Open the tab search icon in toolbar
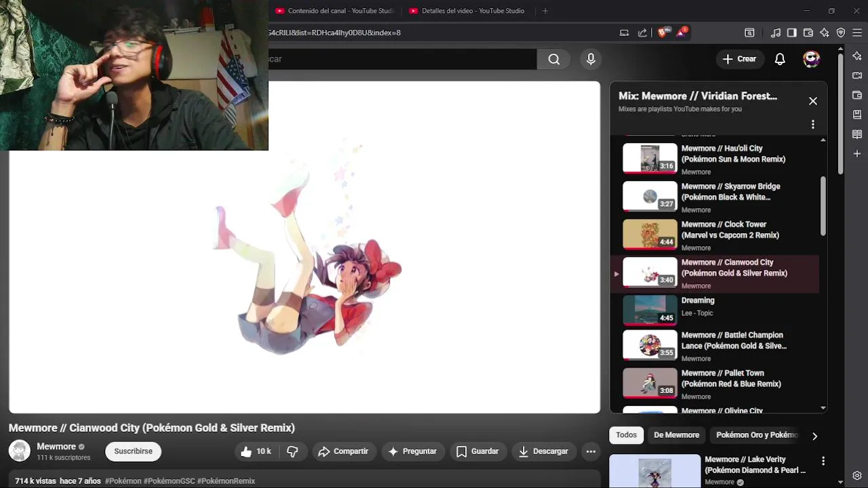The height and width of the screenshot is (488, 868). tap(749, 33)
